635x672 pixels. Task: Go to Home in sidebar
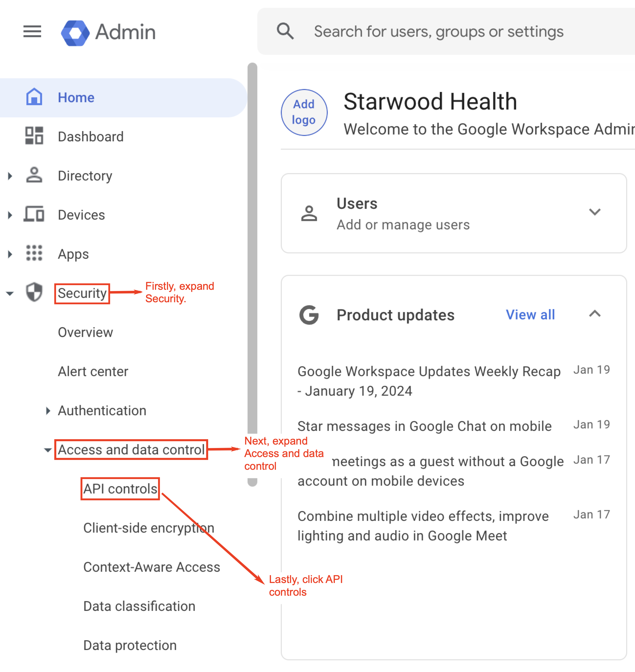click(x=76, y=98)
